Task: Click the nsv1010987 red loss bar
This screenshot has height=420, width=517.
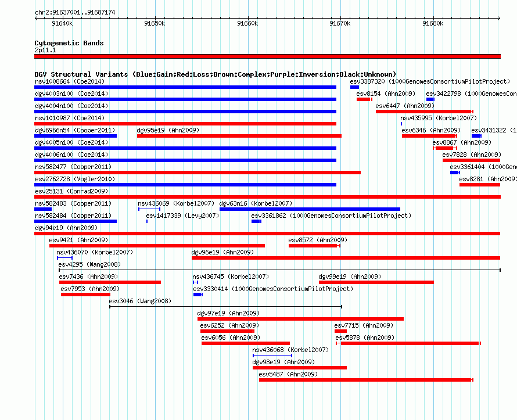Action: [x=185, y=124]
